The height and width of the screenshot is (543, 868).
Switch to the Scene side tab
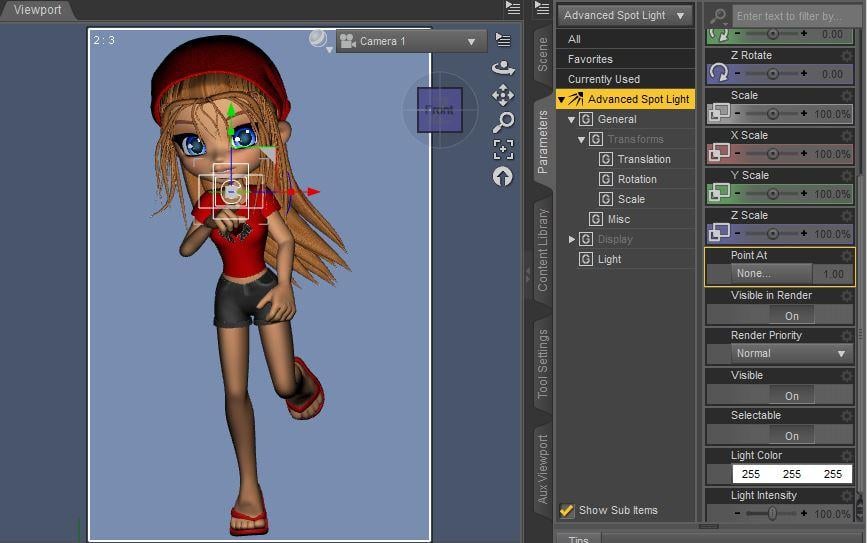tap(542, 54)
